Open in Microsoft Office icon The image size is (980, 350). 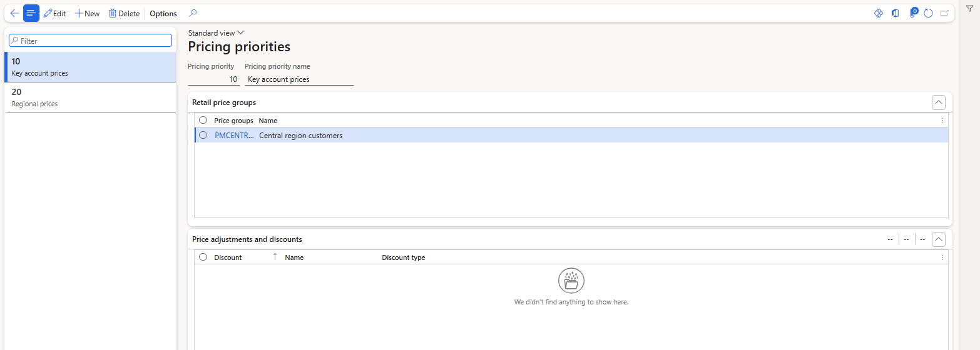pos(896,13)
